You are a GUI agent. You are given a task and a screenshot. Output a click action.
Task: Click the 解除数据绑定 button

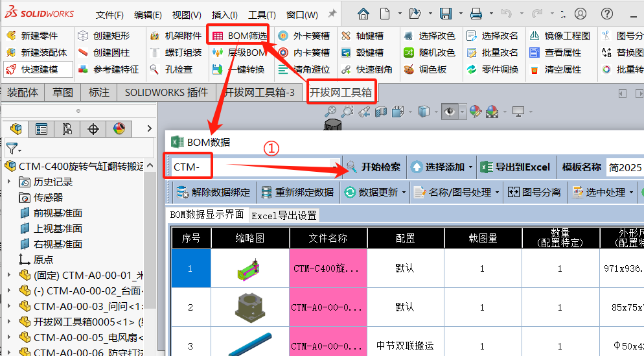point(213,193)
